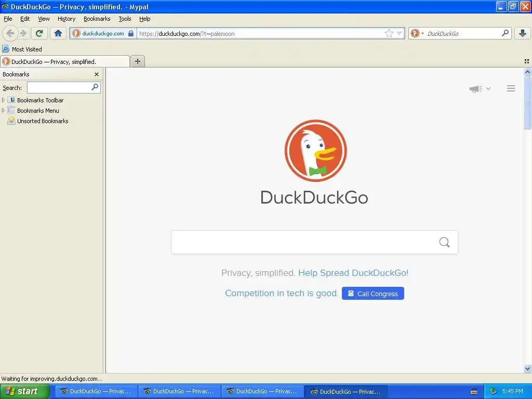Open the View menu
The width and height of the screenshot is (532, 399).
[x=44, y=19]
